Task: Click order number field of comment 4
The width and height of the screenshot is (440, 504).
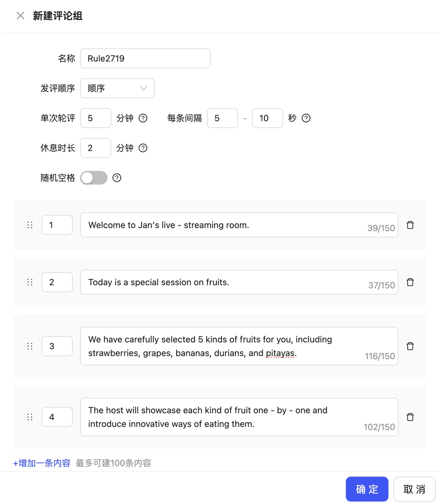Action: pos(57,417)
